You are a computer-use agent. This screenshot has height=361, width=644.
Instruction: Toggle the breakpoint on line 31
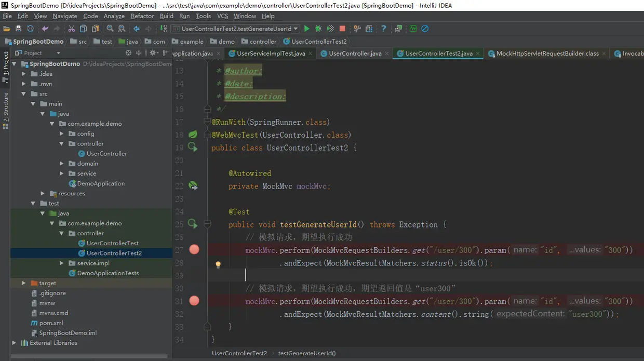click(194, 301)
